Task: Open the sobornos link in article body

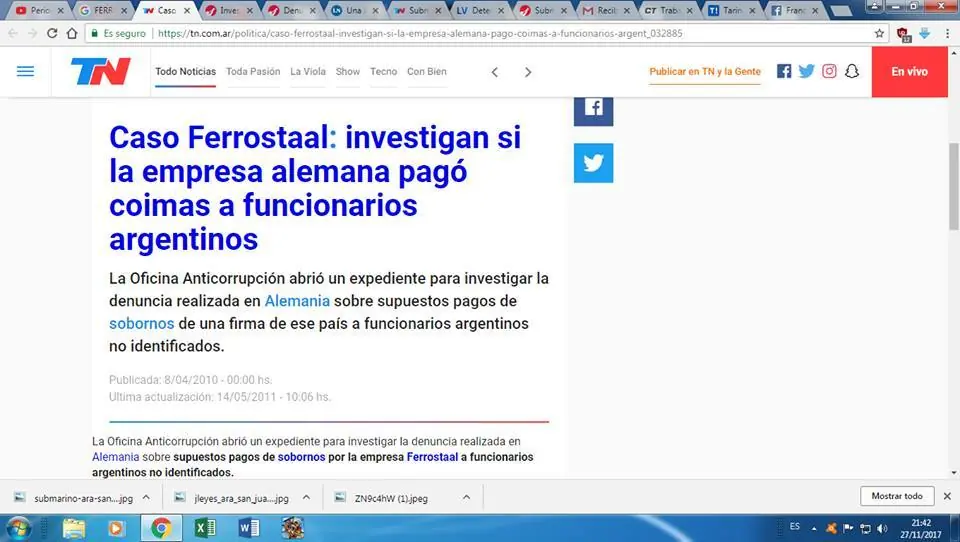Action: tap(301, 457)
